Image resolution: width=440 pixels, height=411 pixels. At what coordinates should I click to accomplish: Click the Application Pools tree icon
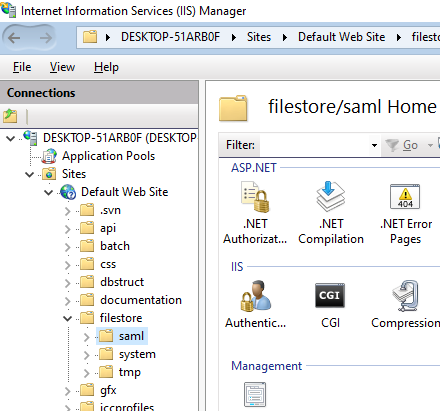click(x=49, y=156)
